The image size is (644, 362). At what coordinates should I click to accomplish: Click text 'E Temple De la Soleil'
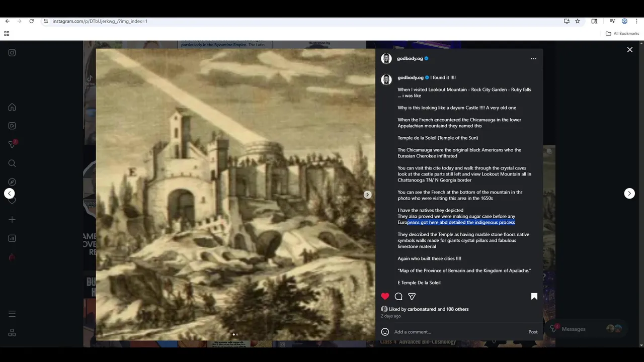click(419, 283)
